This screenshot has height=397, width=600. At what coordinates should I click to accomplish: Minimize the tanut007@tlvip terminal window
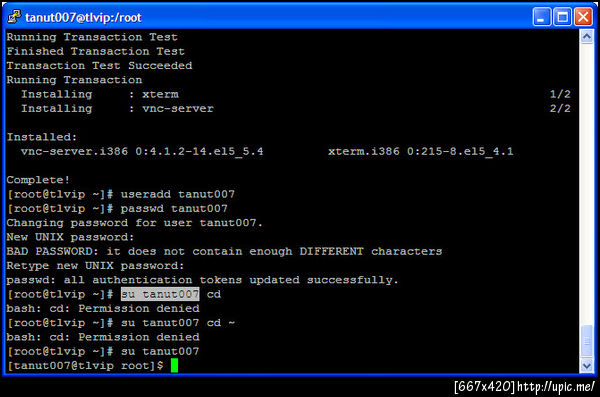pos(541,17)
